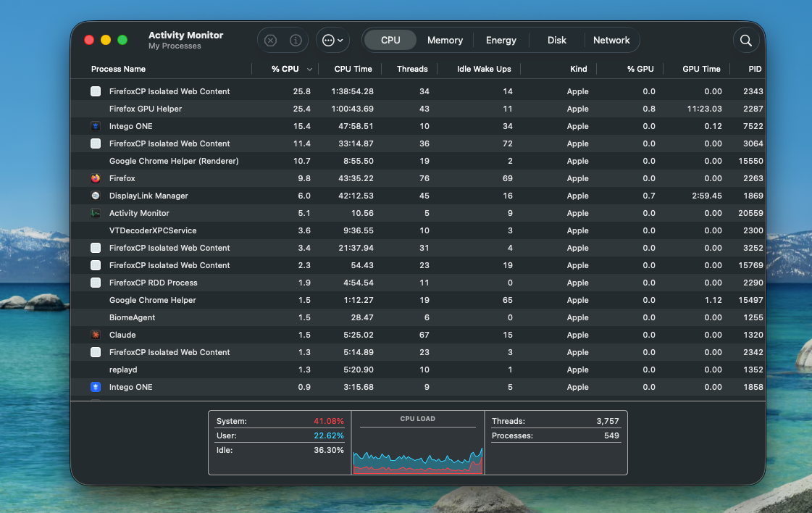Toggle sort arrow on % CPU column

(310, 70)
